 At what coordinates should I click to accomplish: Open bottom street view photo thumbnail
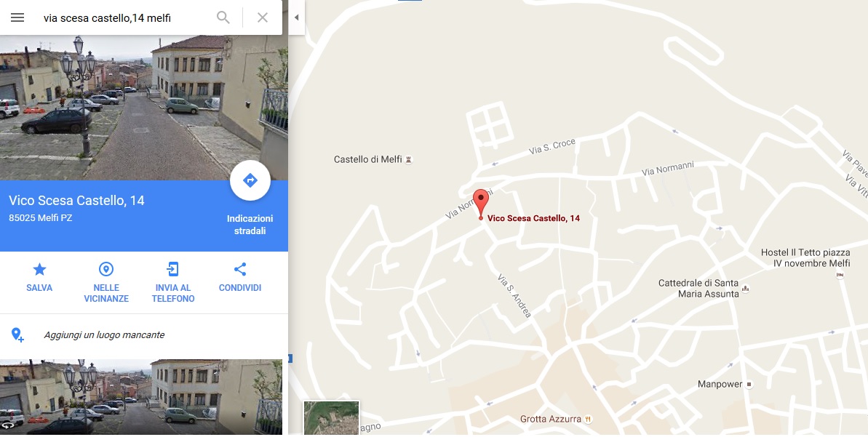[141, 396]
